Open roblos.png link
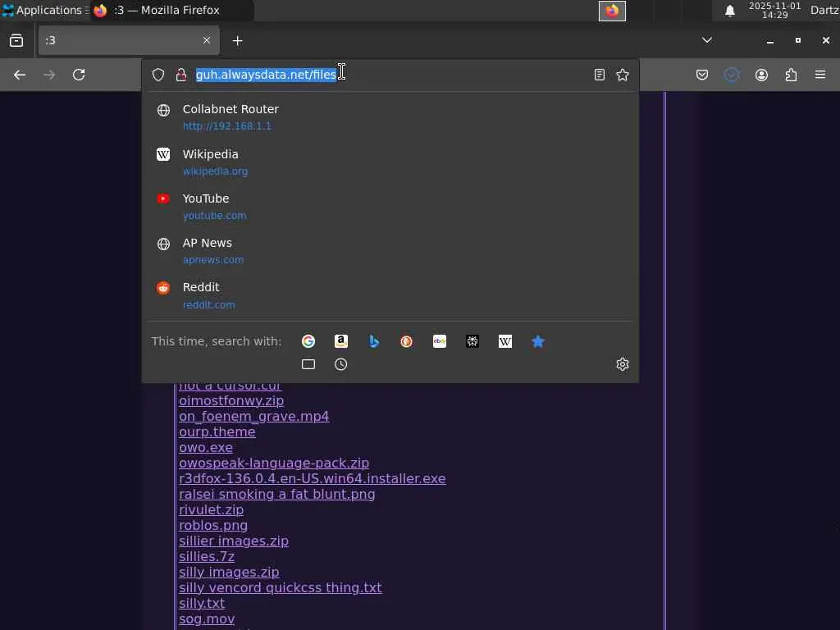The image size is (840, 630). (213, 525)
